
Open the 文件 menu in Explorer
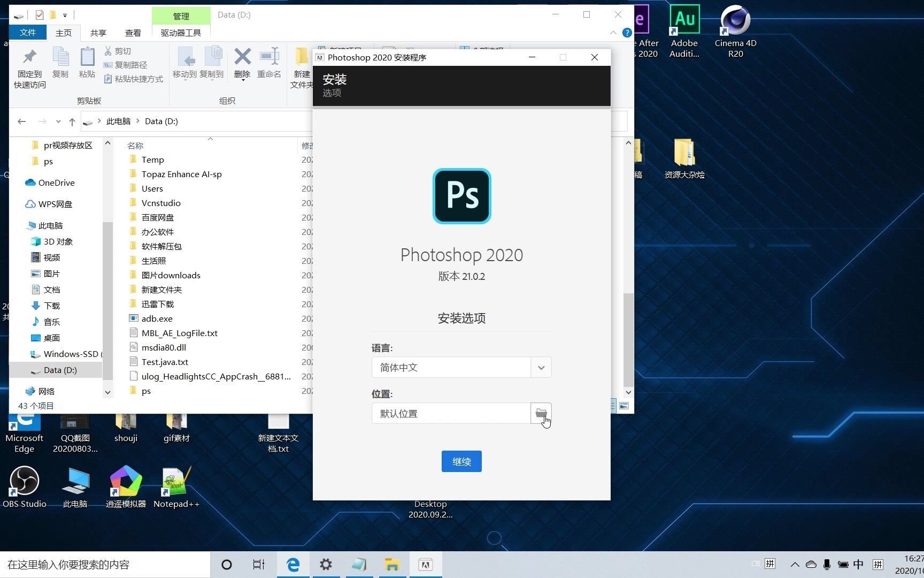[x=27, y=33]
